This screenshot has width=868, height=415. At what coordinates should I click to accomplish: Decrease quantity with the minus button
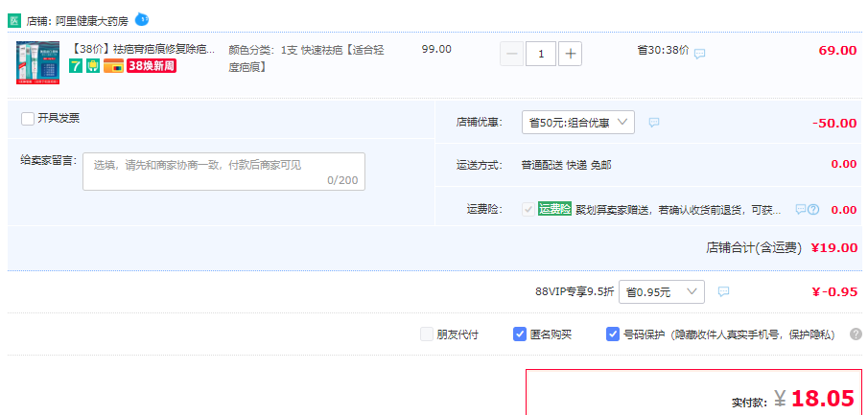tap(511, 54)
